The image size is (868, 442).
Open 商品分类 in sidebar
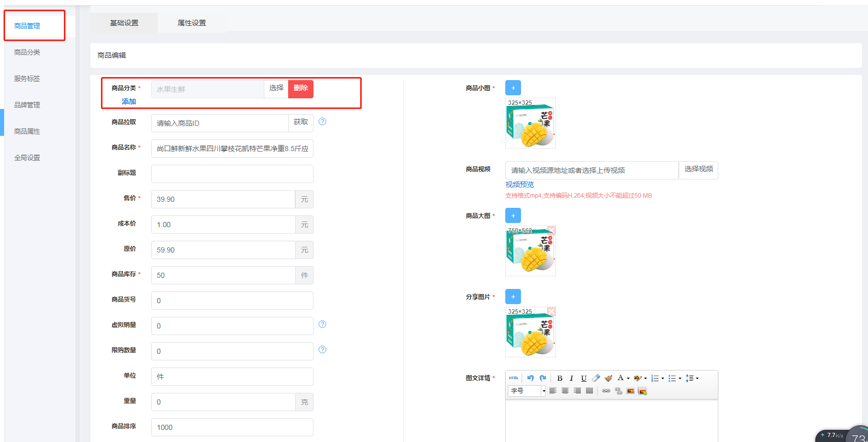[x=27, y=52]
